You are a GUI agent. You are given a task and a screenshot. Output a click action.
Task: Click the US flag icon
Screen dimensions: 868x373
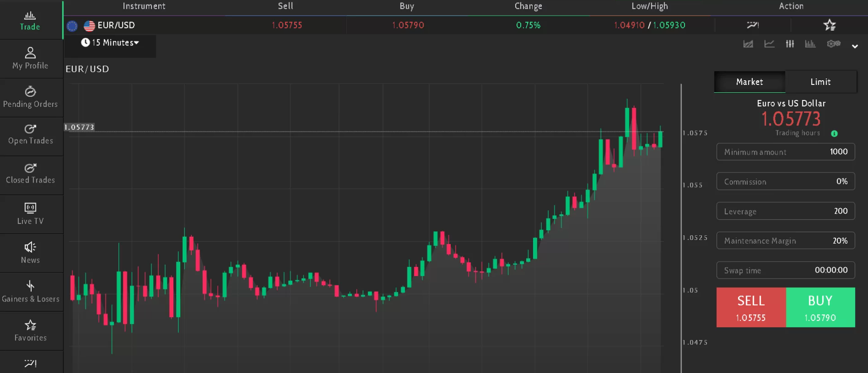click(x=89, y=26)
